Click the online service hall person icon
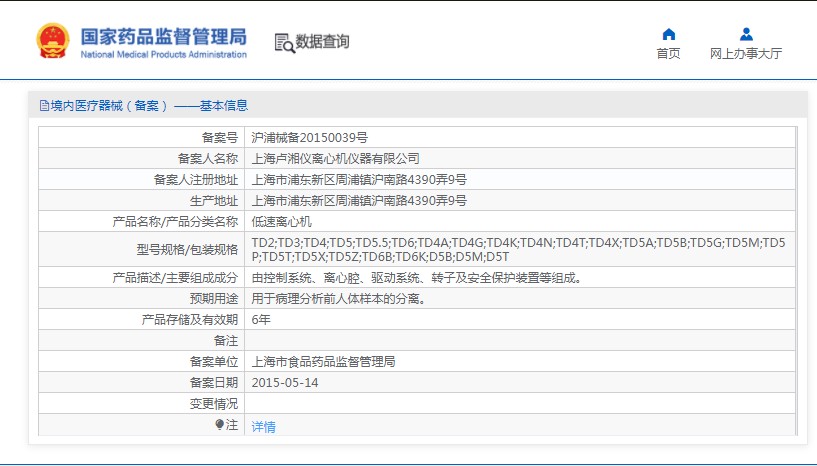The image size is (817, 466). coord(746,34)
